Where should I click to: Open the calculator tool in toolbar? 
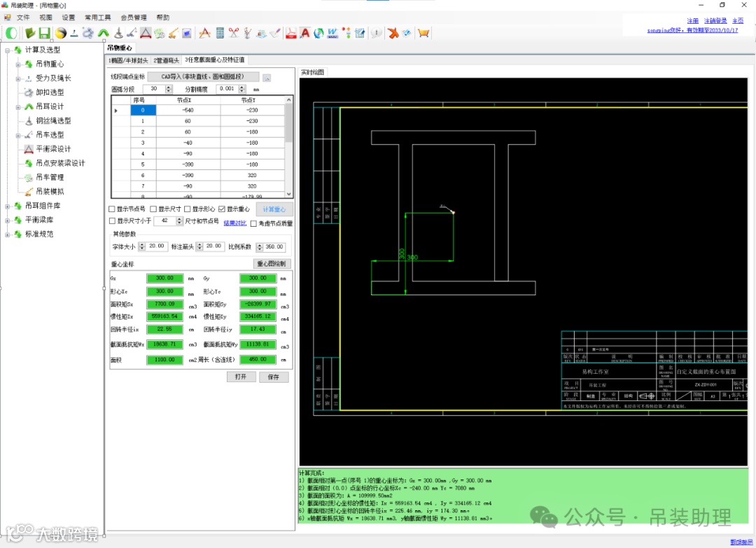point(220,33)
